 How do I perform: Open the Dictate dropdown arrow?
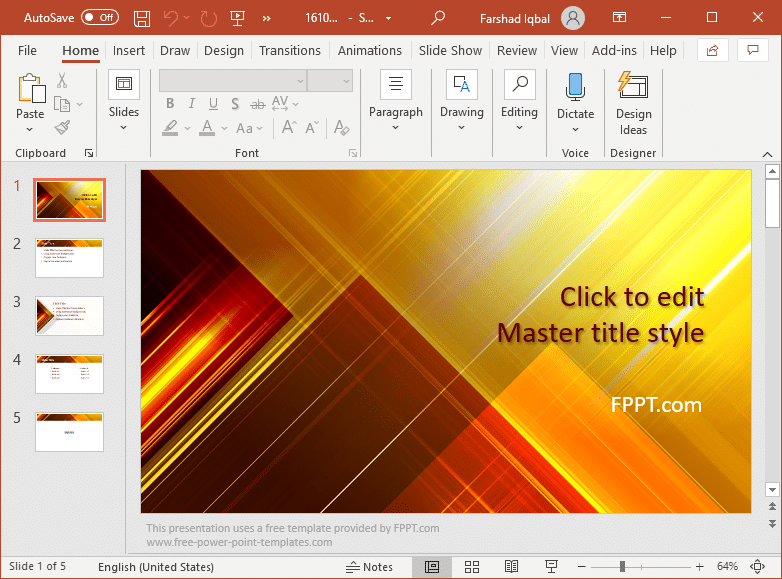(575, 129)
